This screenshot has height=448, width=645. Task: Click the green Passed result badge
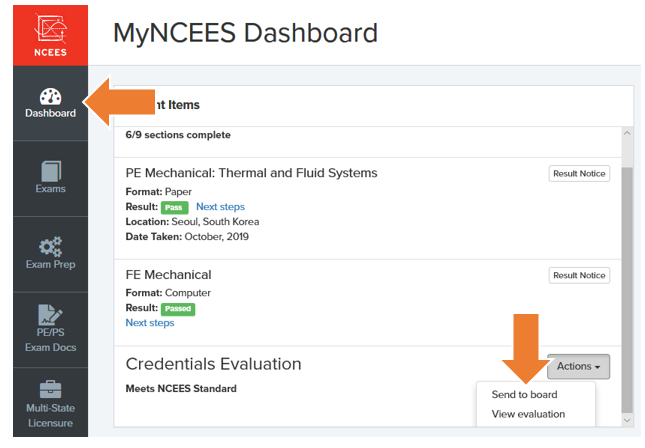click(178, 309)
